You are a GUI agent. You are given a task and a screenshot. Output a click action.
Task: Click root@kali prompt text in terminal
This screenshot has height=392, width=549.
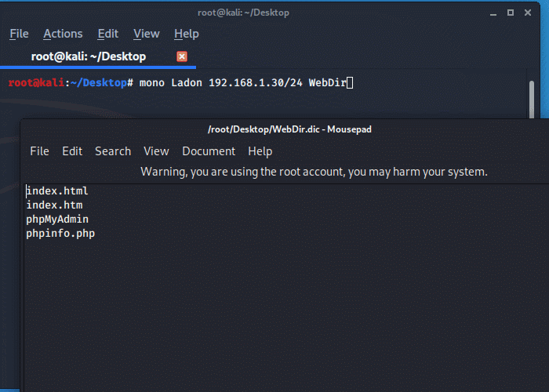click(x=36, y=83)
